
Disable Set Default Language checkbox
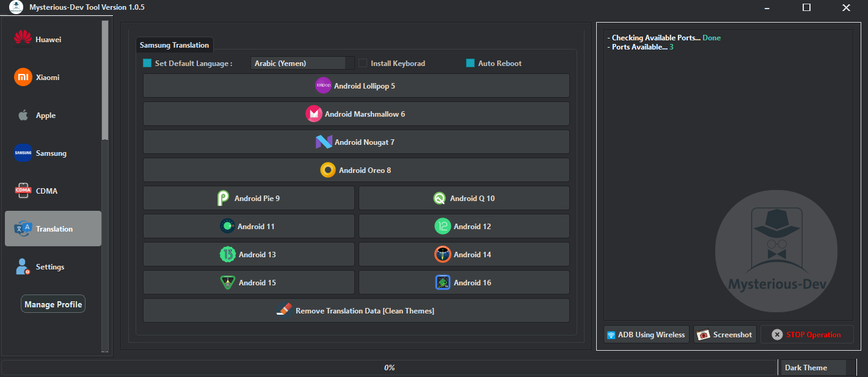click(x=147, y=63)
